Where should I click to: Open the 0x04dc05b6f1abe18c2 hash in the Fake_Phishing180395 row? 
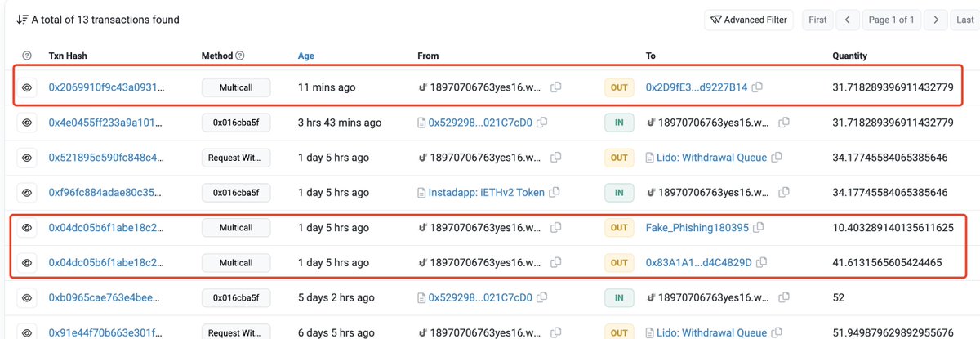point(107,227)
